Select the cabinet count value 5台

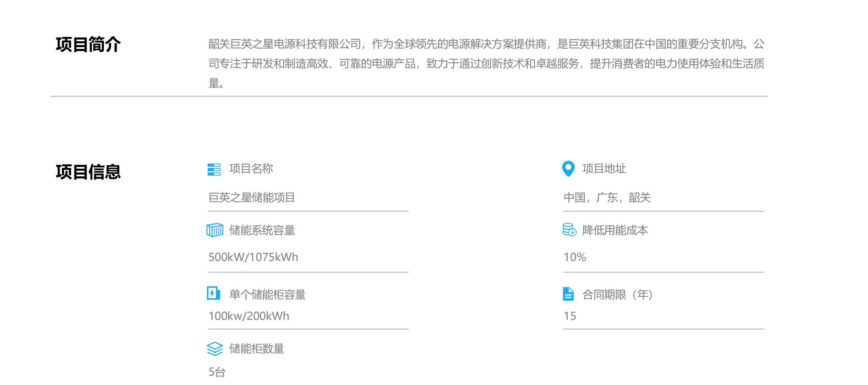[217, 372]
